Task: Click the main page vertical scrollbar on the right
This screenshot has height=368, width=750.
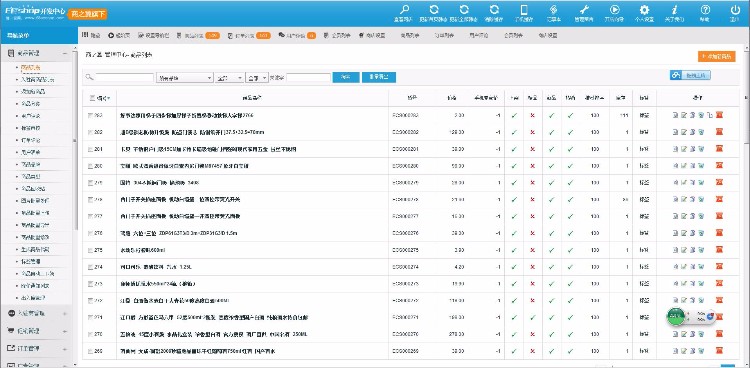Action: pyautogui.click(x=747, y=96)
